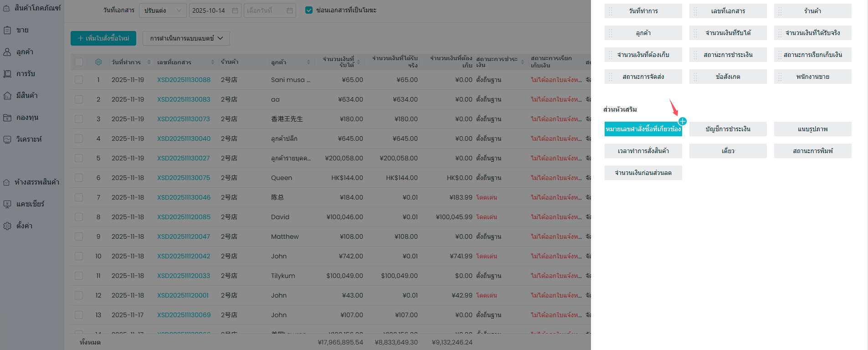Check the checkbox for row 3
This screenshot has height=350, width=868.
(x=79, y=119)
